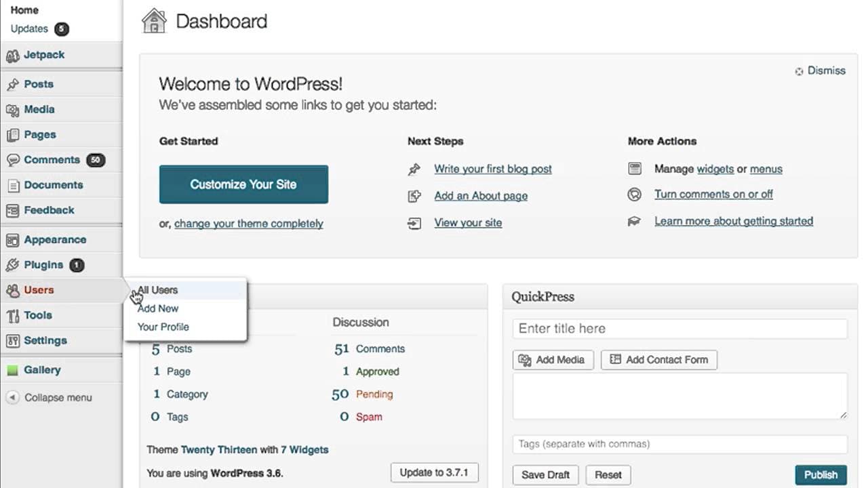Click the Settings icon in sidebar
Image resolution: width=868 pixels, height=488 pixels.
pos(12,341)
